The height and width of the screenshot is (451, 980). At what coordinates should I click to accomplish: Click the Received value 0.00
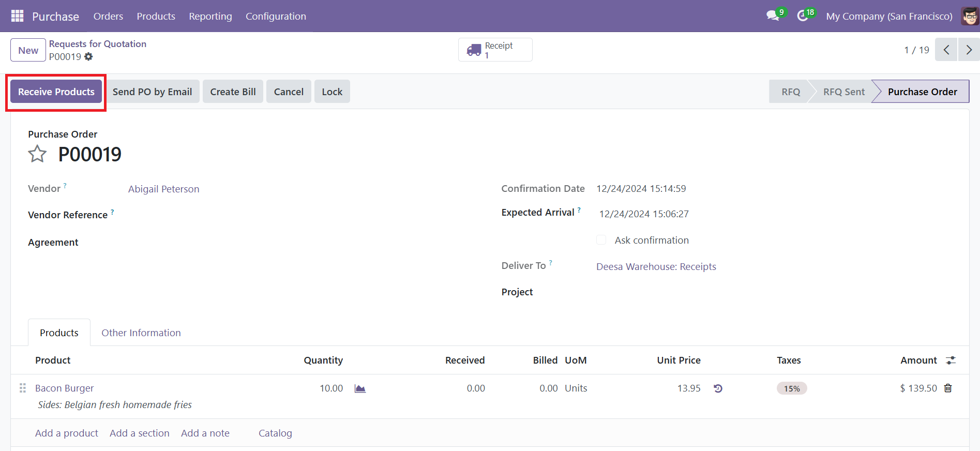click(x=476, y=388)
